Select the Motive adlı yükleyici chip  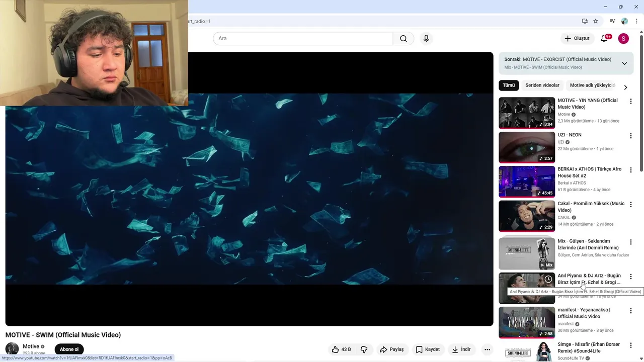[592, 85]
